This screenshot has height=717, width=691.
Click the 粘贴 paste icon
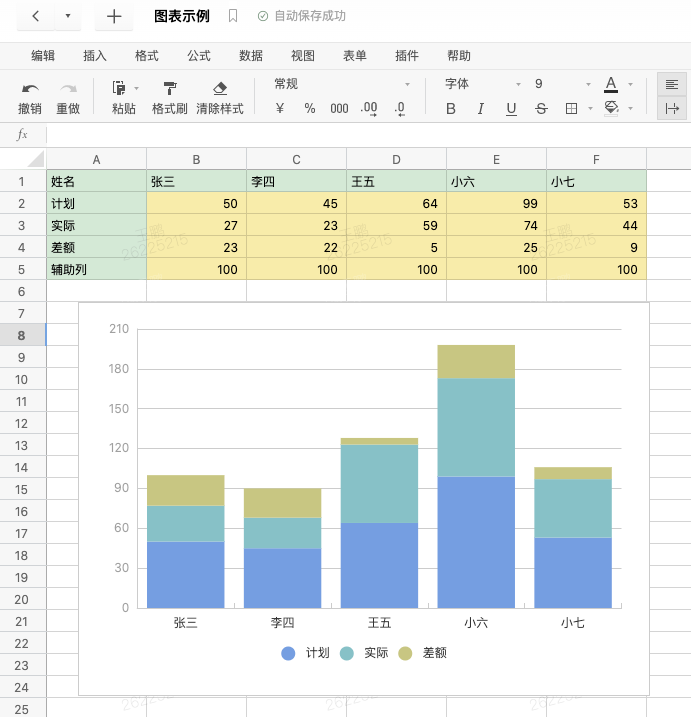pos(119,88)
